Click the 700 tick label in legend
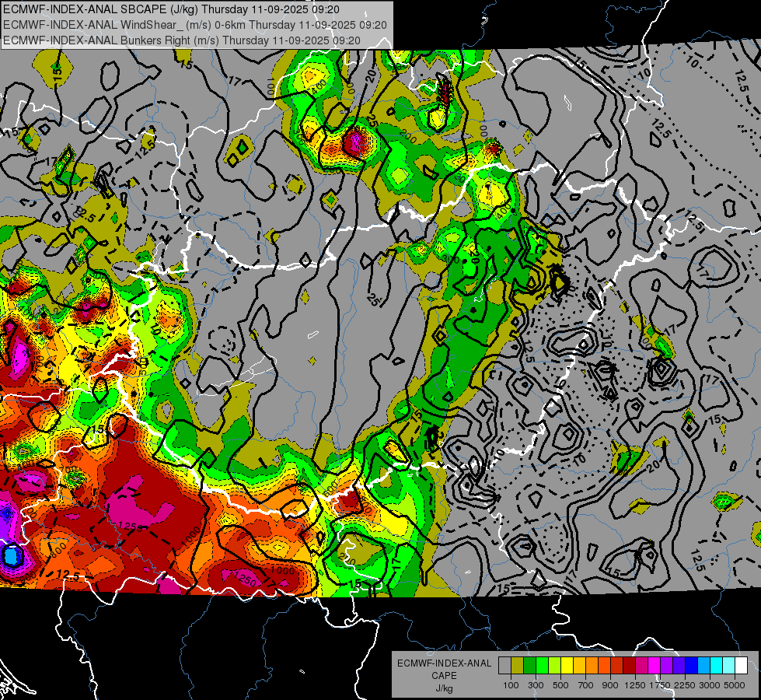Viewport: 761px width, 700px height. [586, 685]
